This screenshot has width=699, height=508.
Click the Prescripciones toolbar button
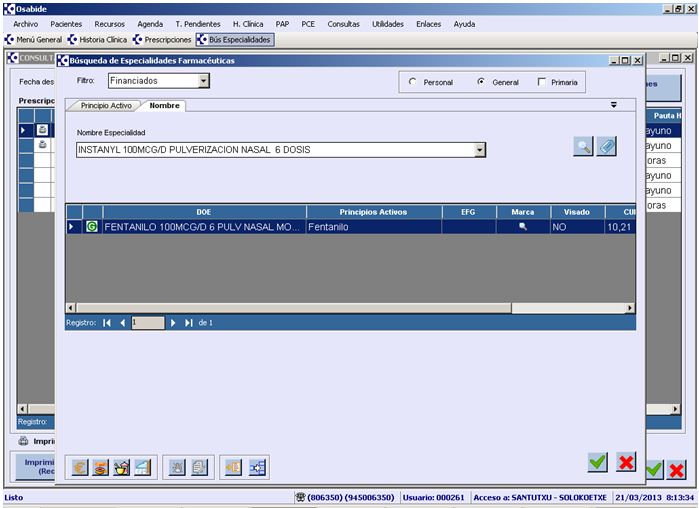(162, 40)
